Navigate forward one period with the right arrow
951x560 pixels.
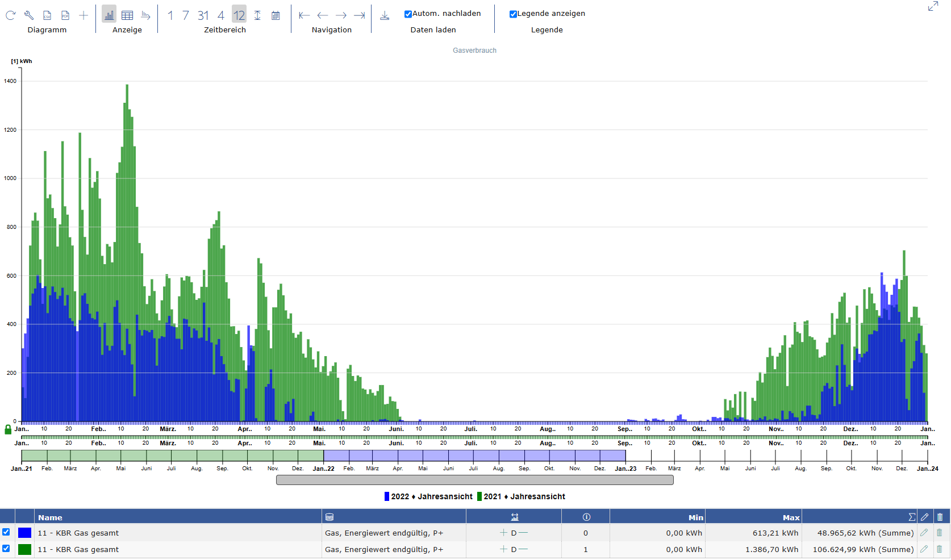click(x=341, y=15)
